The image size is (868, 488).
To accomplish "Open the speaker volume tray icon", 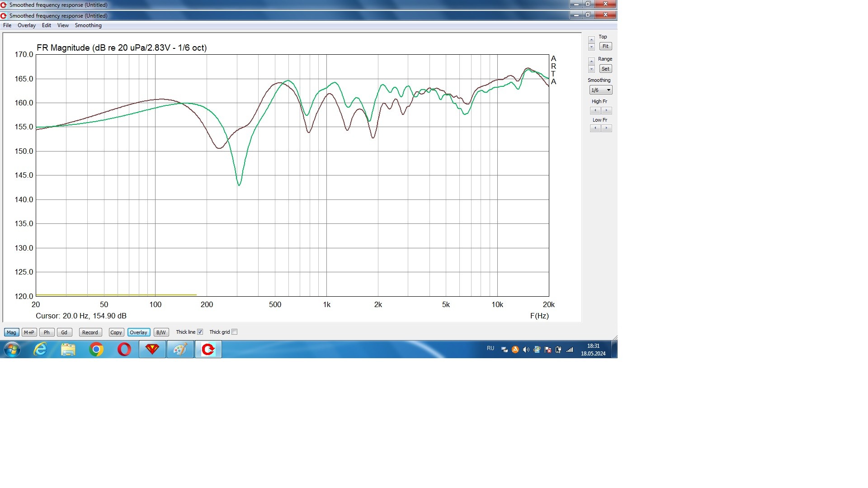I will (526, 350).
